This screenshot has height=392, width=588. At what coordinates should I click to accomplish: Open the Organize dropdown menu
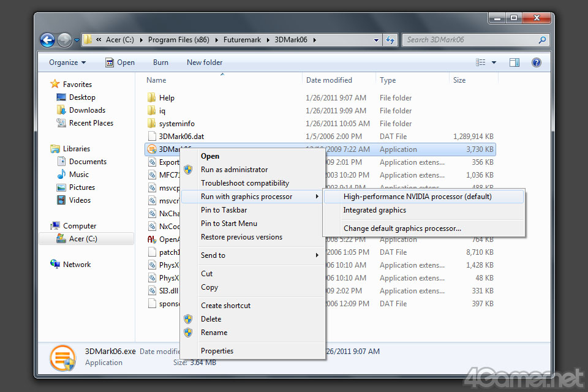tap(67, 62)
